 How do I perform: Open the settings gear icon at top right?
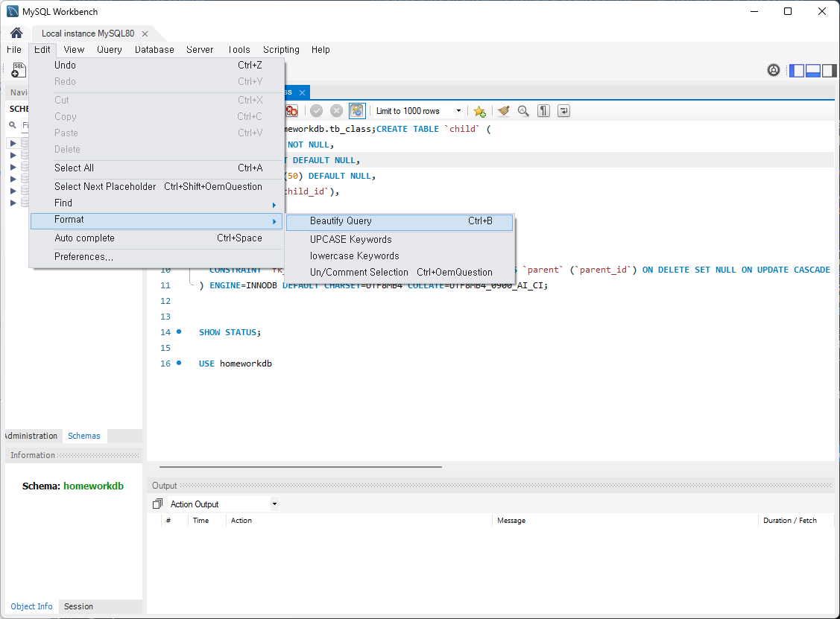point(774,70)
